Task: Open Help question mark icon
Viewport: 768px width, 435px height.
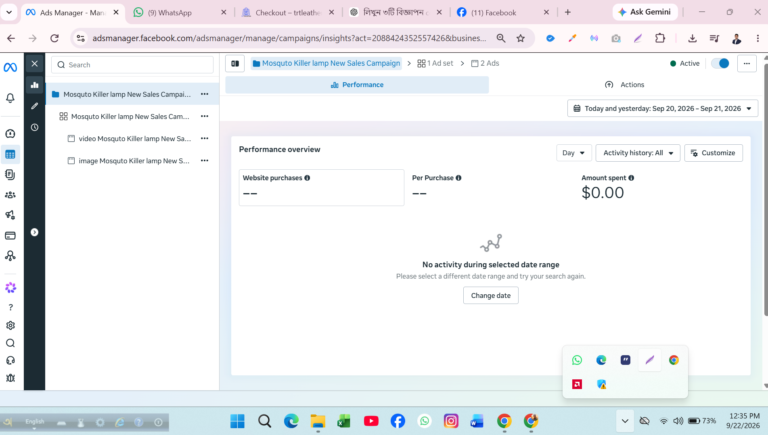Action: pos(10,308)
